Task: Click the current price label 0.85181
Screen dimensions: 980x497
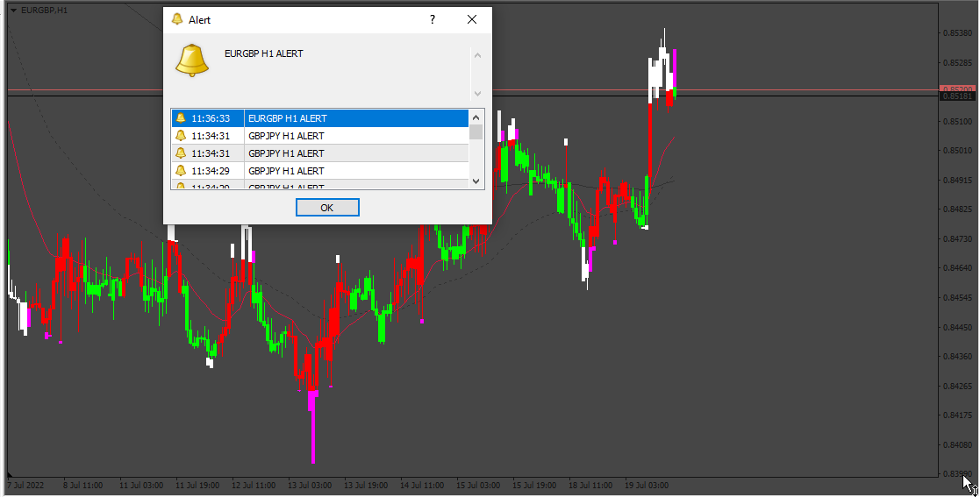Action: point(957,96)
